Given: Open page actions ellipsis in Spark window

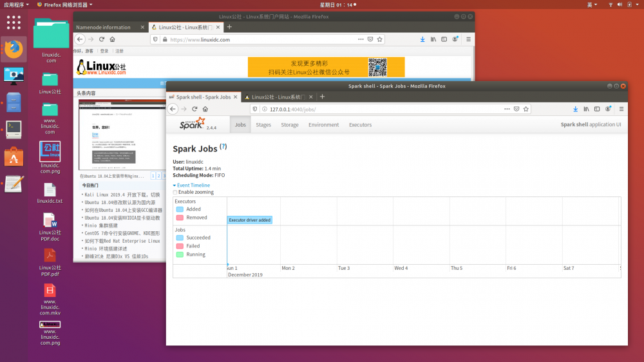Looking at the screenshot, I should click(507, 110).
